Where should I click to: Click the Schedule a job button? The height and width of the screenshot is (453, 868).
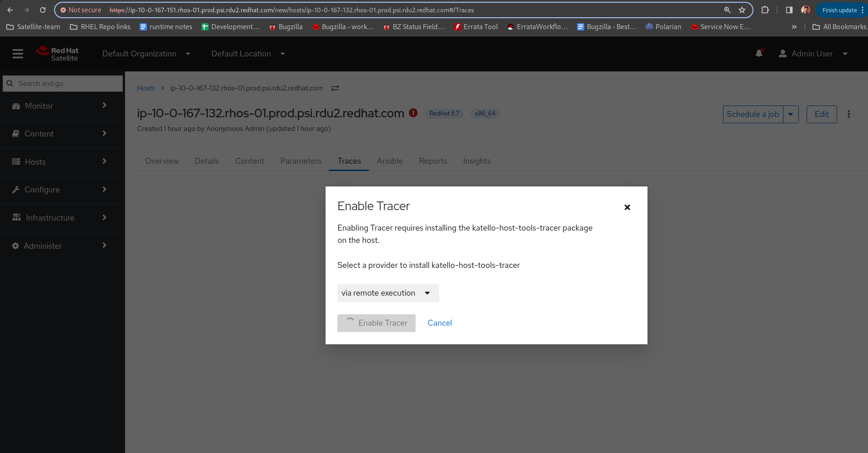tap(753, 114)
